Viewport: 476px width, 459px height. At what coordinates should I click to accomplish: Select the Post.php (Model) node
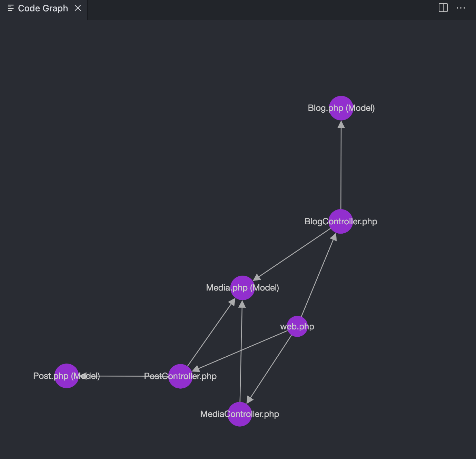[67, 376]
